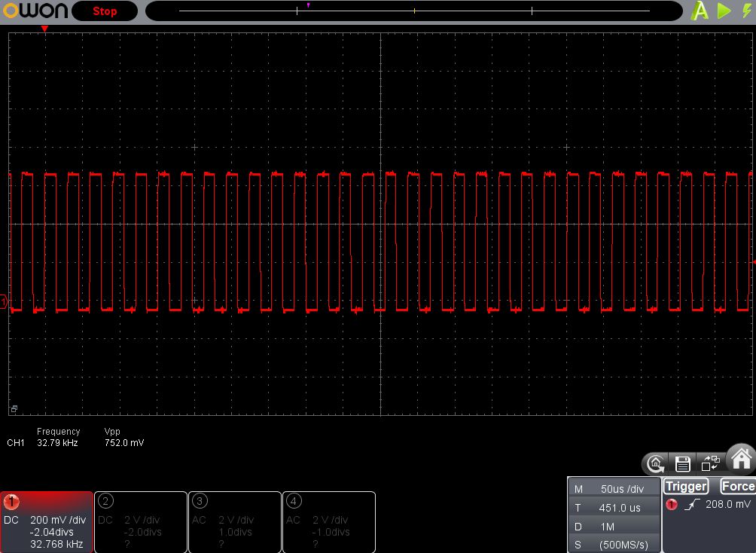Click the reset-to-home circular arrow icon
The width and height of the screenshot is (756, 553).
click(x=655, y=464)
